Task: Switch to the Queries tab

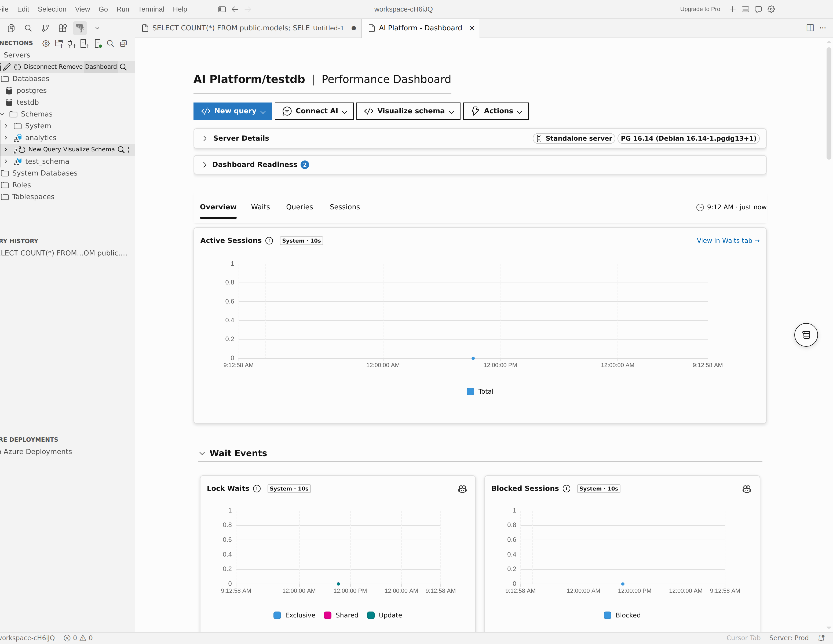Action: click(299, 207)
